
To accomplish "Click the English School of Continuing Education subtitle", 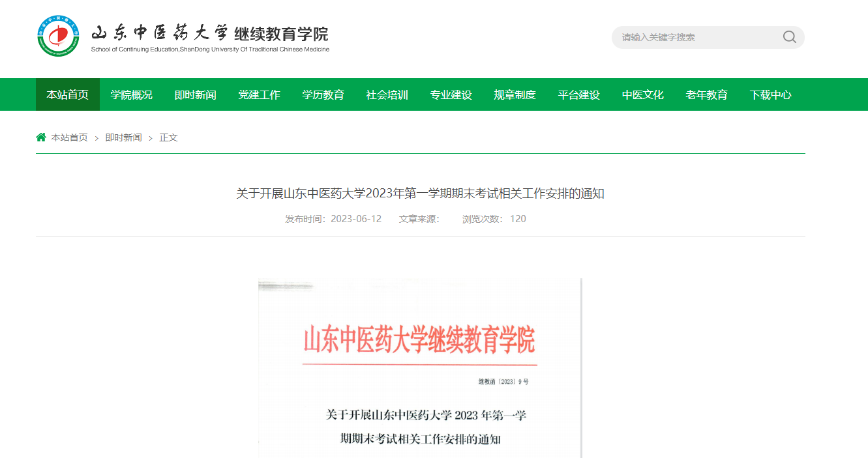I will pyautogui.click(x=210, y=50).
